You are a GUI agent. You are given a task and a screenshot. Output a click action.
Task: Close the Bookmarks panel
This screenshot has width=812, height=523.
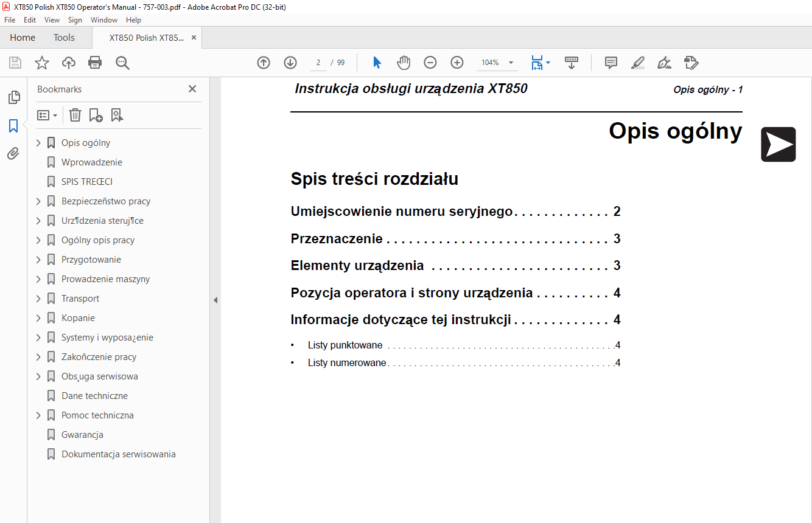192,89
